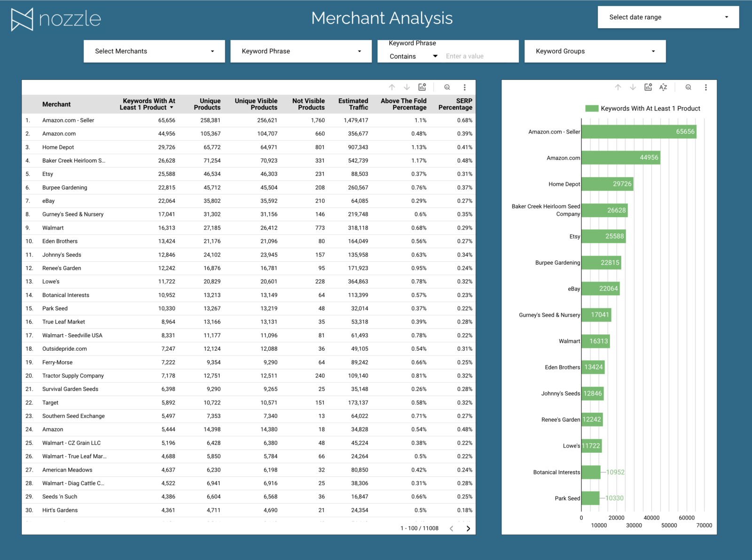The image size is (752, 560).
Task: Sort by the Keywords With At Least 1 Product header
Action: [x=149, y=104]
